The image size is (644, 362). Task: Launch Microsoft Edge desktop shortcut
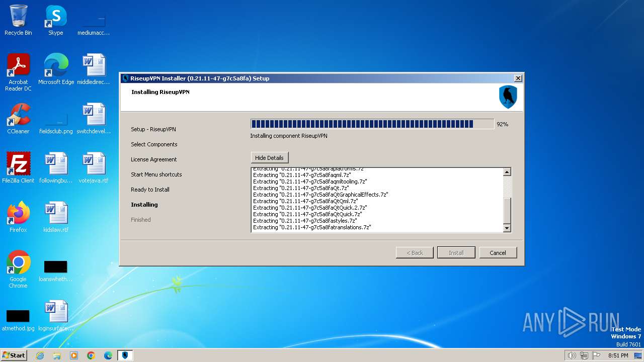click(56, 69)
